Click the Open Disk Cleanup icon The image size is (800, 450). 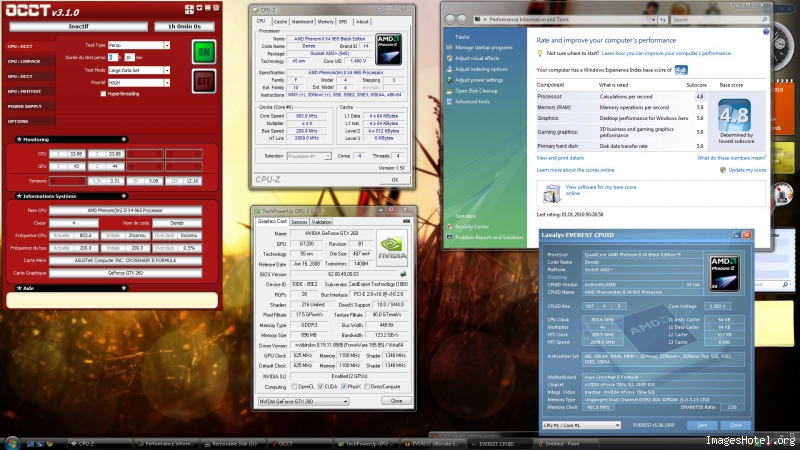point(449,91)
